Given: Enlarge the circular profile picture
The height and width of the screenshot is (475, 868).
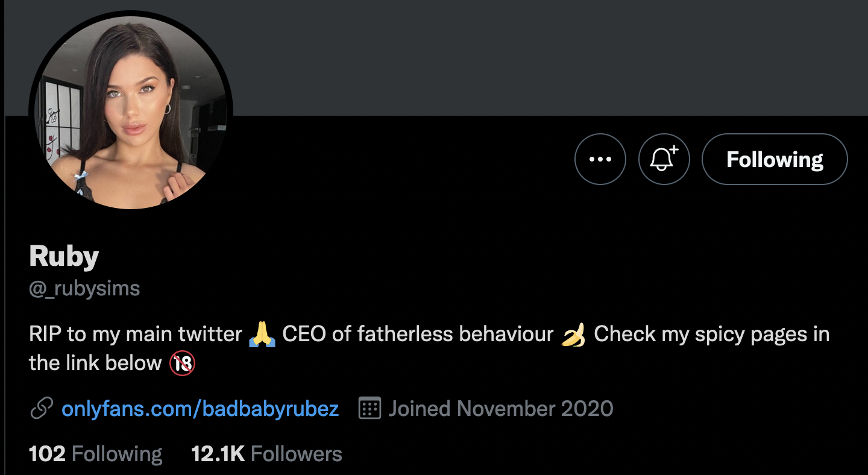Looking at the screenshot, I should [x=131, y=113].
